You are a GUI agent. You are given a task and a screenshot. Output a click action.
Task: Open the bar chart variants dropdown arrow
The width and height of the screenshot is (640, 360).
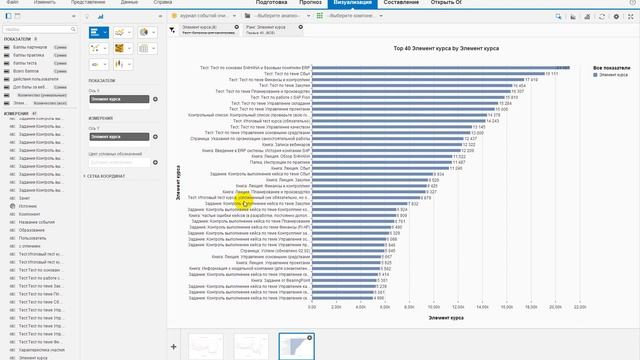click(x=105, y=32)
